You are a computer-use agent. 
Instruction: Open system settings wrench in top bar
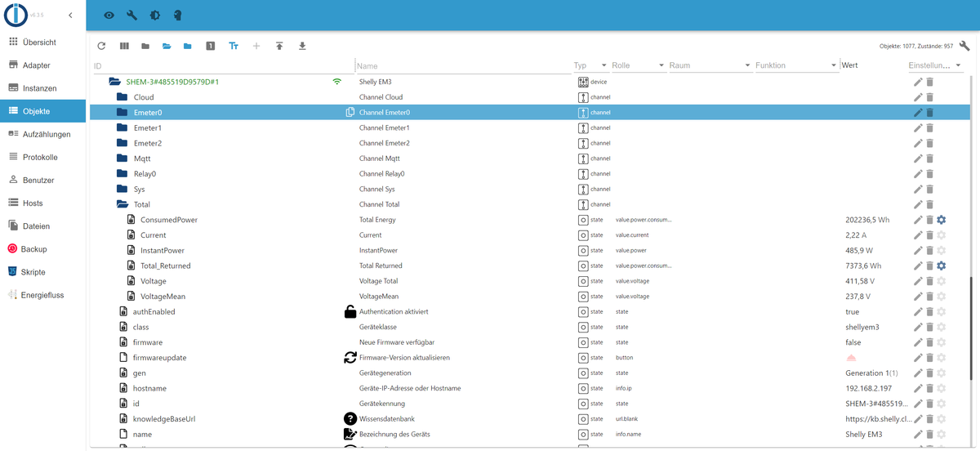click(132, 16)
